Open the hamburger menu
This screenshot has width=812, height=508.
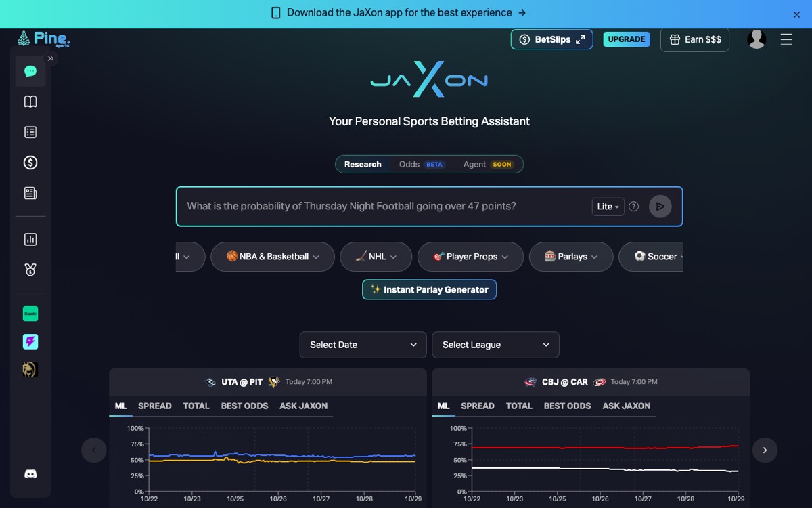point(786,39)
